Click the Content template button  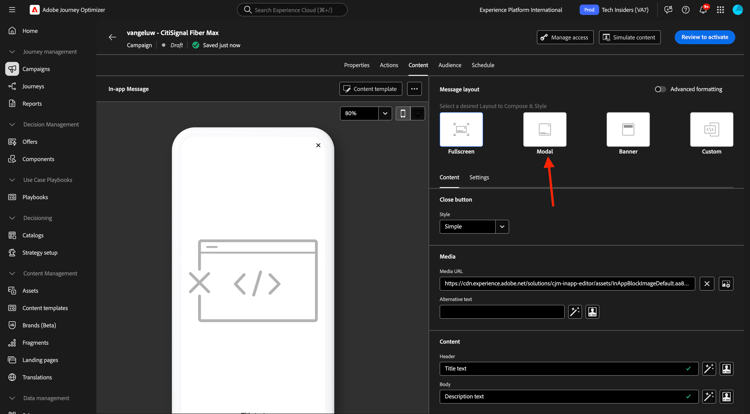(371, 89)
